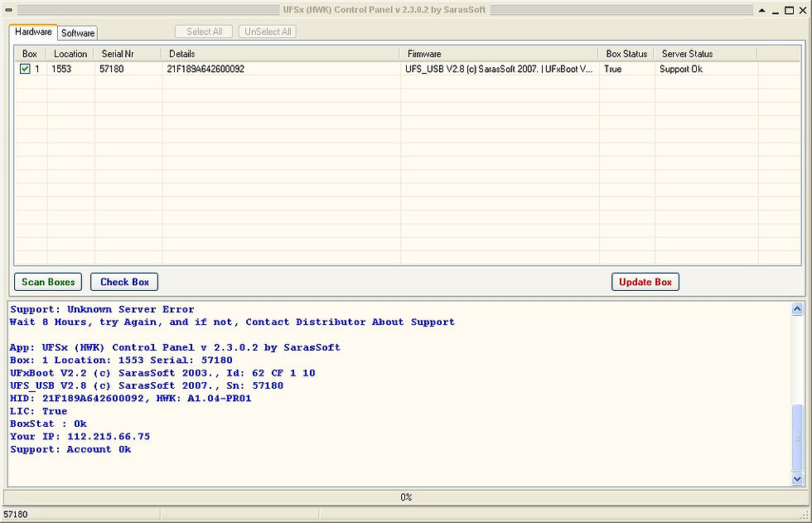Click the log line starting Wait 8 Hours
The height and width of the screenshot is (523, 812).
point(232,322)
